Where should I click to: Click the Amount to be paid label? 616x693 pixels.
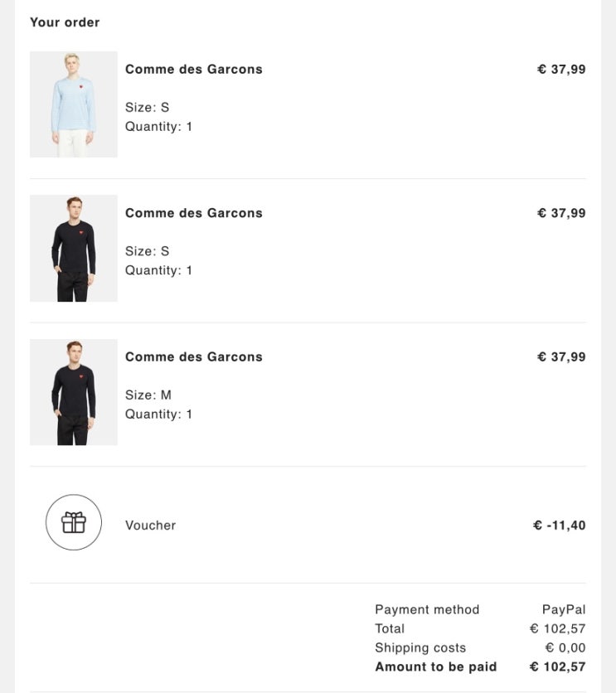[x=435, y=667]
